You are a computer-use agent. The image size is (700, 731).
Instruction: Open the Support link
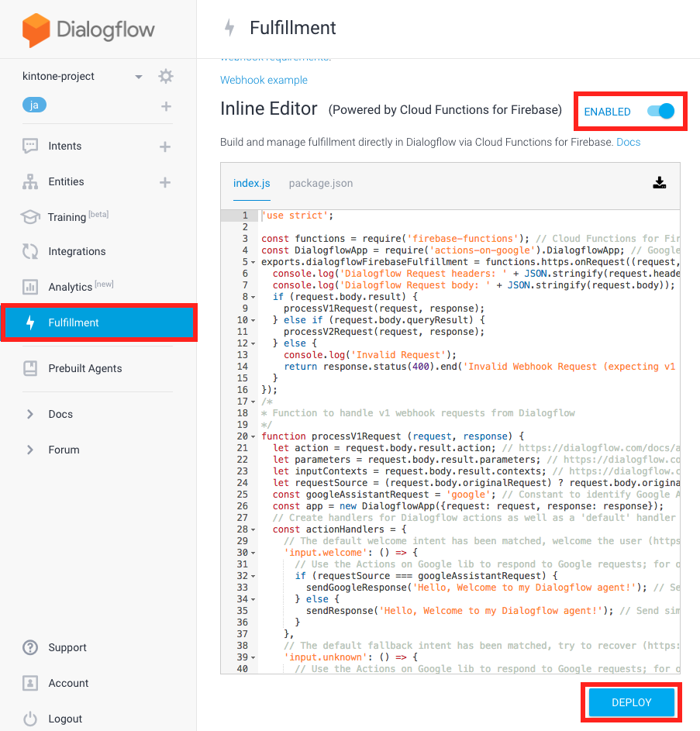(x=67, y=647)
